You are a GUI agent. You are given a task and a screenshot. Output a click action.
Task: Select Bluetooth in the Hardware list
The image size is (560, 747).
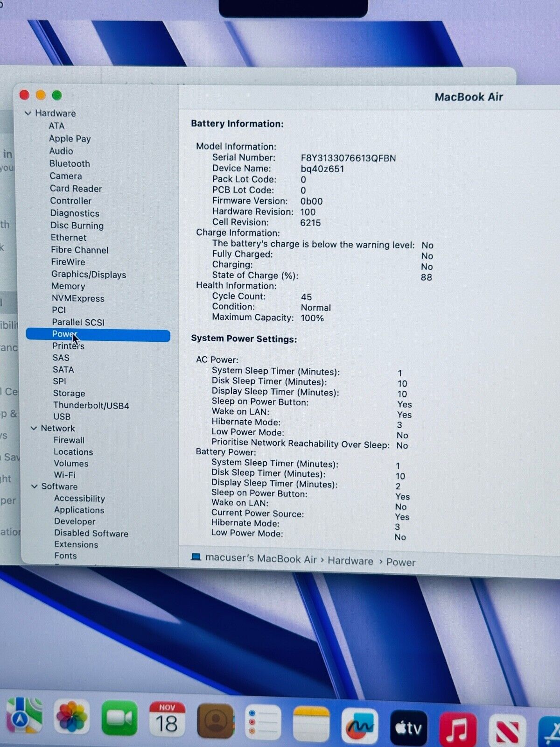[x=70, y=164]
